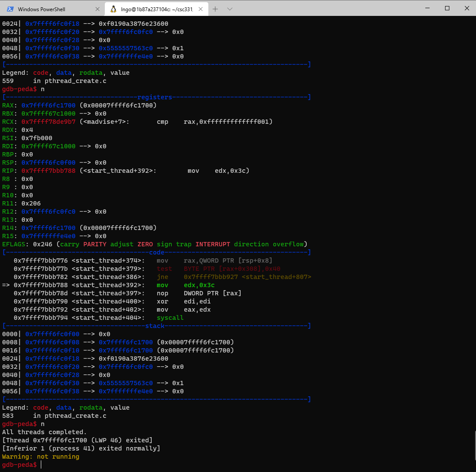Screen dimensions: 476x472
Task: Close the terminal window
Action: (x=467, y=8)
